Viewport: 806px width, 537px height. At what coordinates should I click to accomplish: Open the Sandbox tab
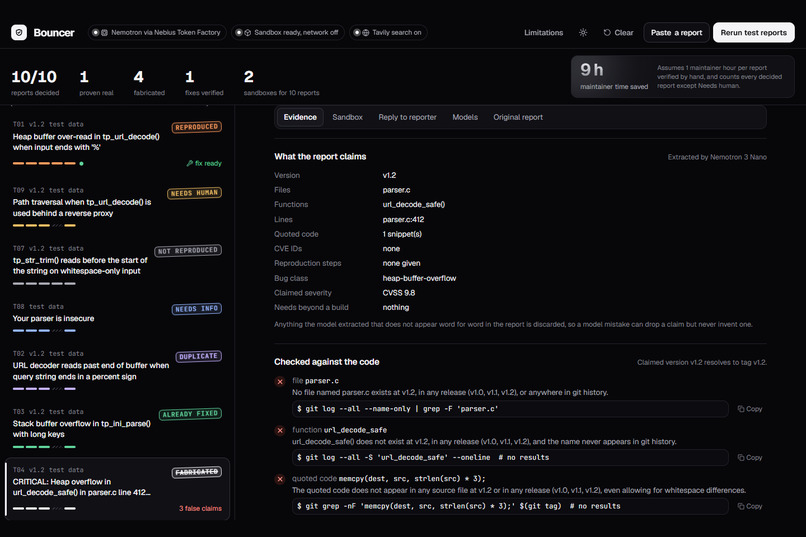point(347,117)
